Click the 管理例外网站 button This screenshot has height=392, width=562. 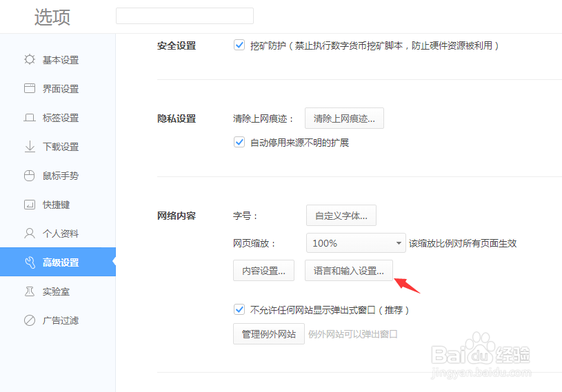[269, 334]
